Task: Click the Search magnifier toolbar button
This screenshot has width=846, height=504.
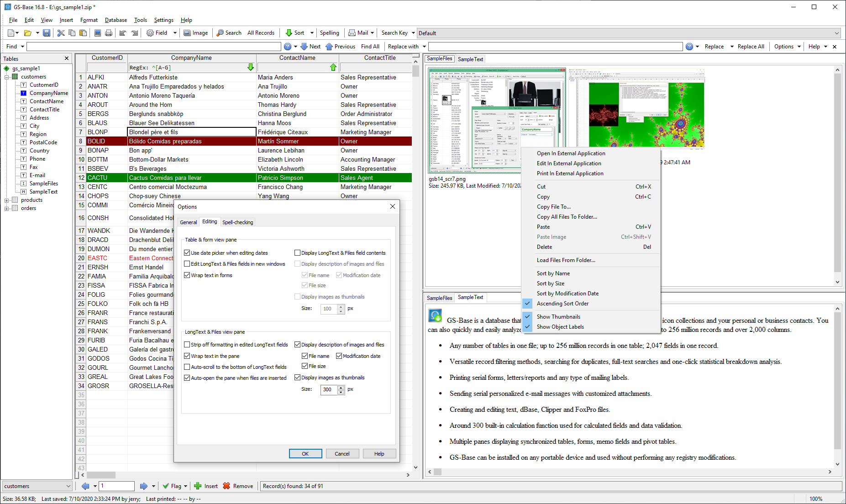Action: click(229, 33)
